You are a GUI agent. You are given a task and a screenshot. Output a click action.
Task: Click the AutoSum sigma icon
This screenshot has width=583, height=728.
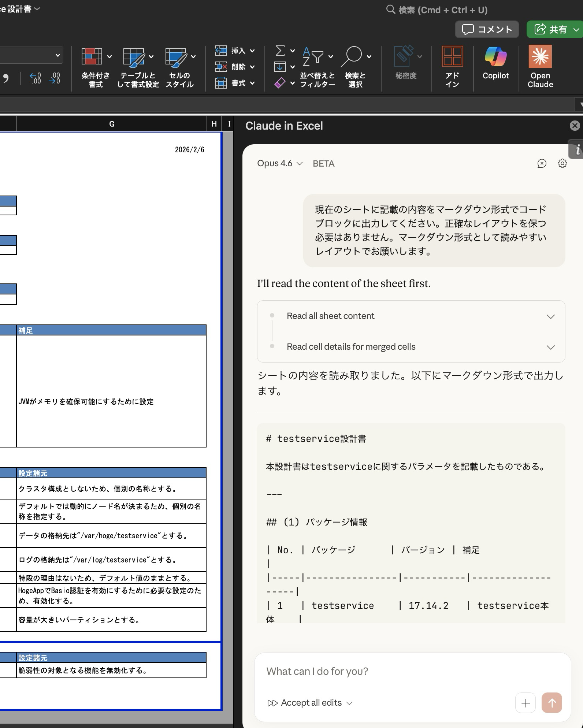click(280, 51)
